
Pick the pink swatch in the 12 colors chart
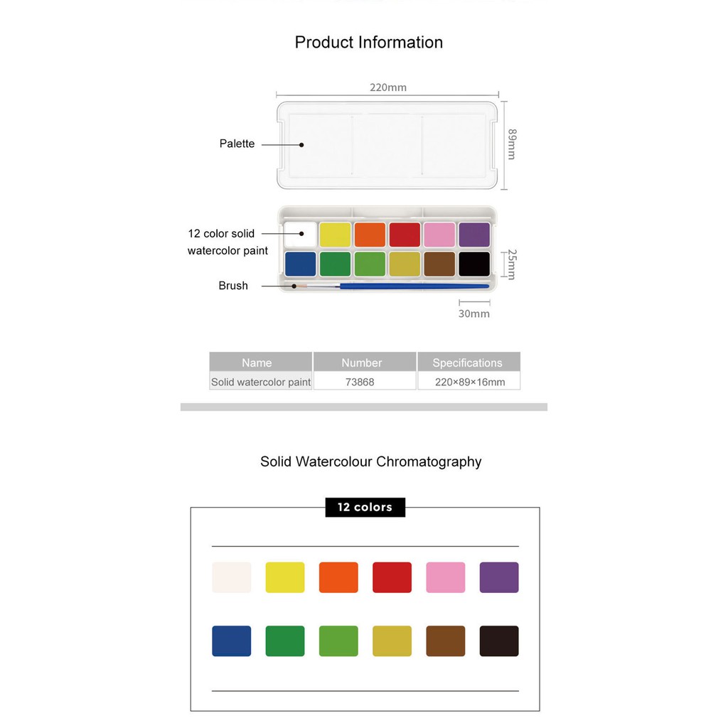coord(446,577)
